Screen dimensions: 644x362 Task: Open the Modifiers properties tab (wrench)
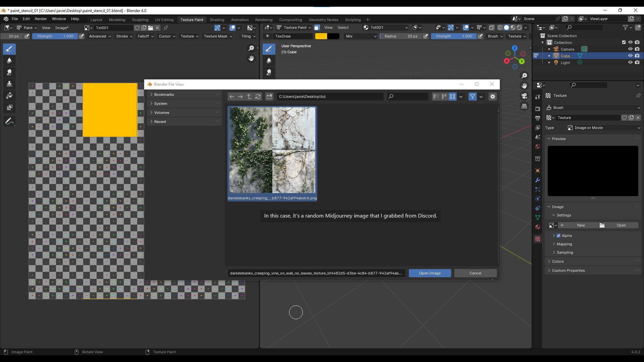coord(538,180)
